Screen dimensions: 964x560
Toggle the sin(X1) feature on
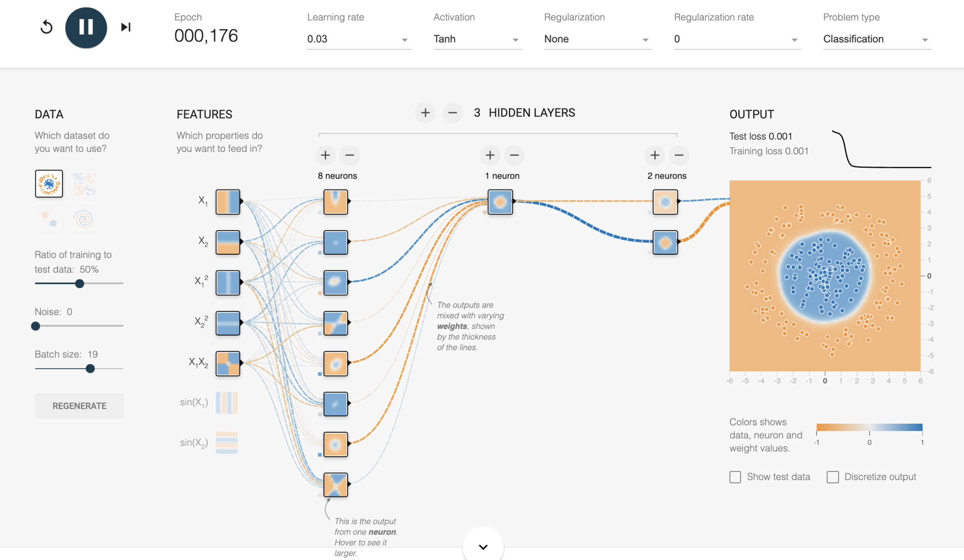227,402
